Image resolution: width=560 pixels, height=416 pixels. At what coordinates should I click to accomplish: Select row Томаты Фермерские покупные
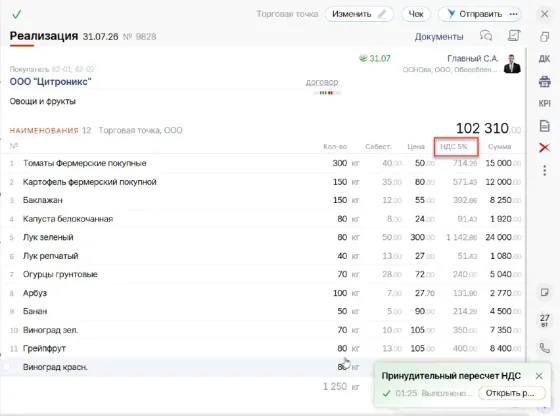click(262, 163)
